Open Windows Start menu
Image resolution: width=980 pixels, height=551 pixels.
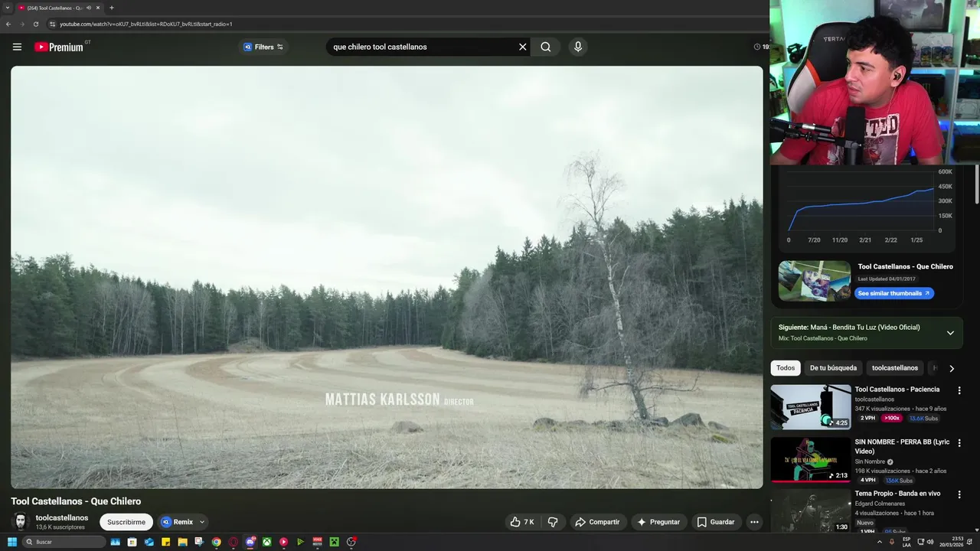click(12, 542)
